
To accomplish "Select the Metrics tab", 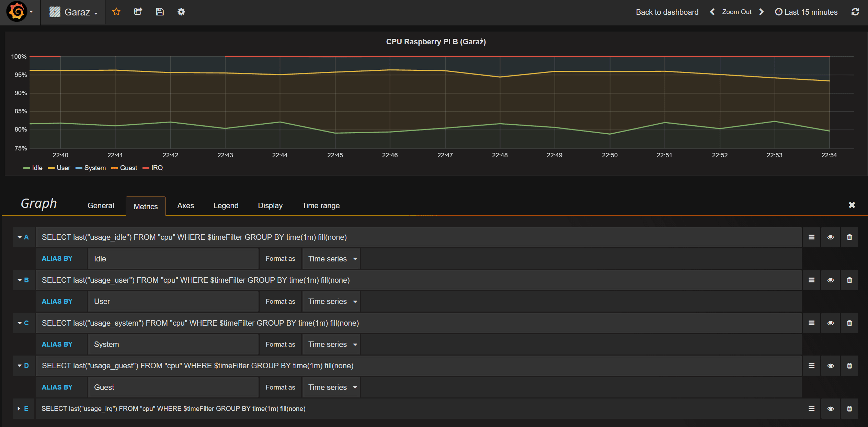I will pyautogui.click(x=146, y=206).
